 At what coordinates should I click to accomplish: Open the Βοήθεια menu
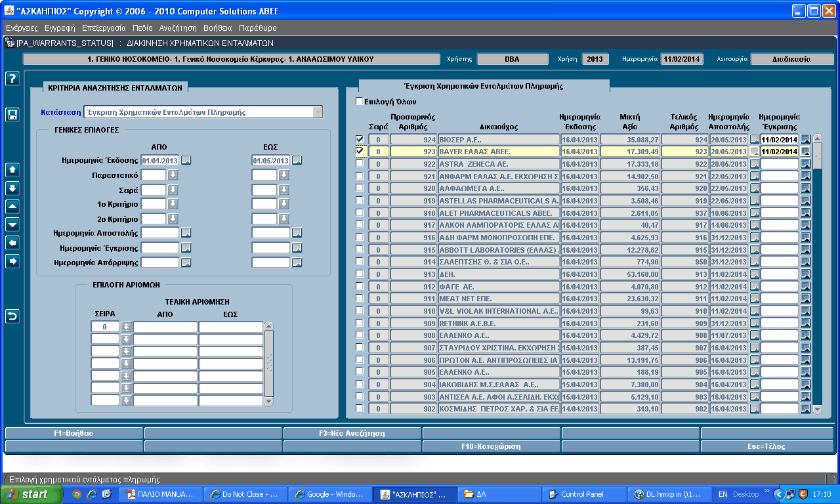click(218, 28)
